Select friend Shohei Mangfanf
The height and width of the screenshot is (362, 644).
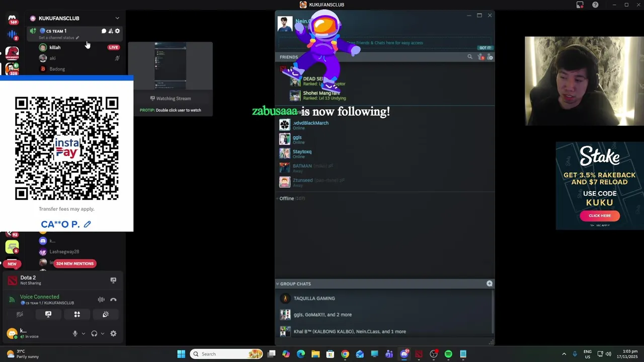point(321,93)
